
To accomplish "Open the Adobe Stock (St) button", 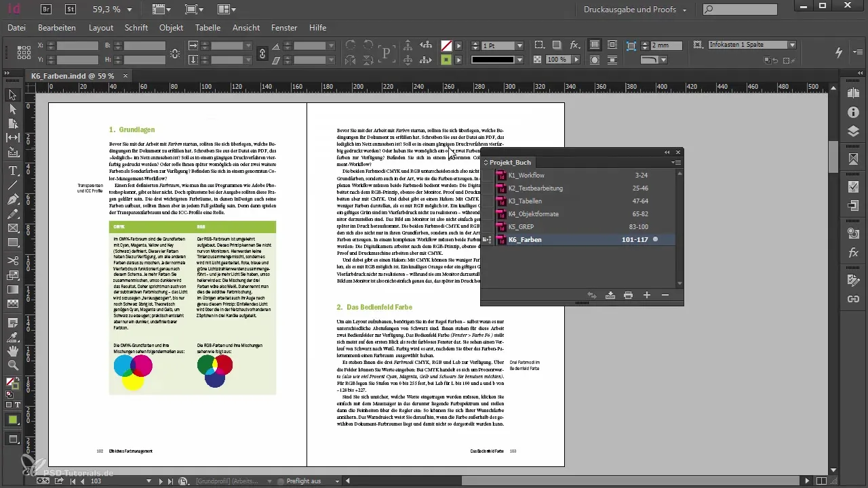I will click(x=71, y=9).
